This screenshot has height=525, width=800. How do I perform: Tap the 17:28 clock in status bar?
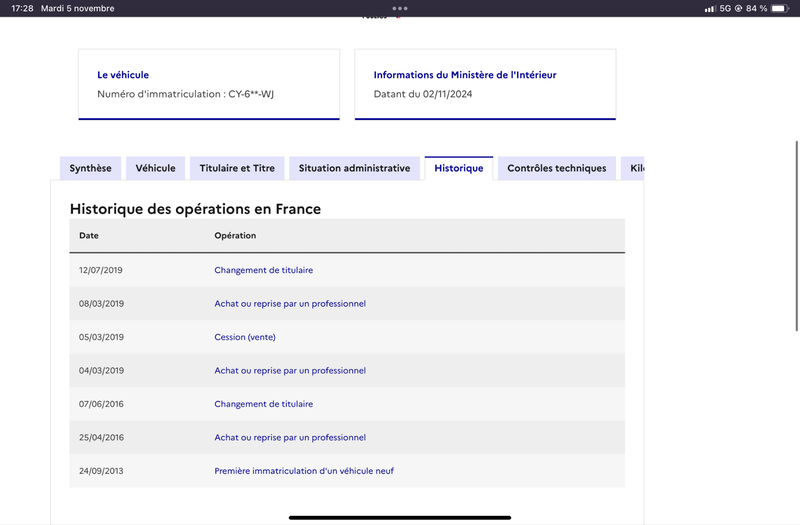[22, 8]
